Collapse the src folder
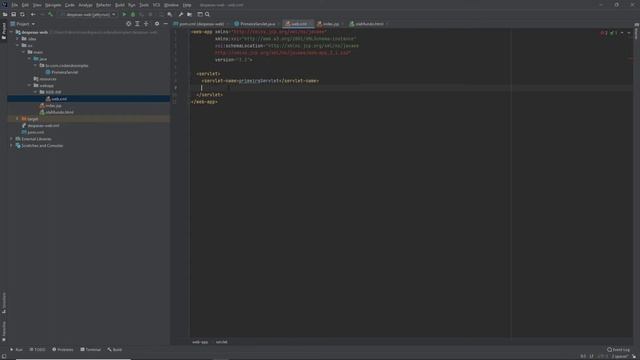 pos(18,45)
